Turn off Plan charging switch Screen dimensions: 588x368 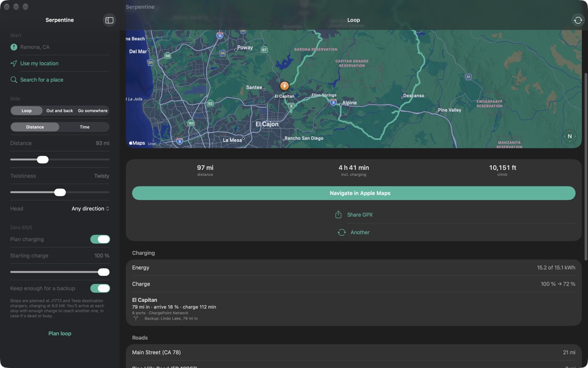[x=100, y=239]
